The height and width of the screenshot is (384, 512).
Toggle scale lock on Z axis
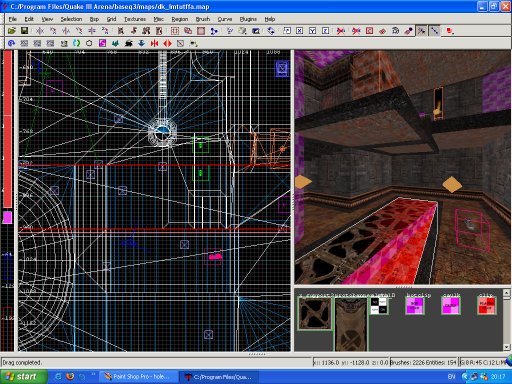(325, 31)
